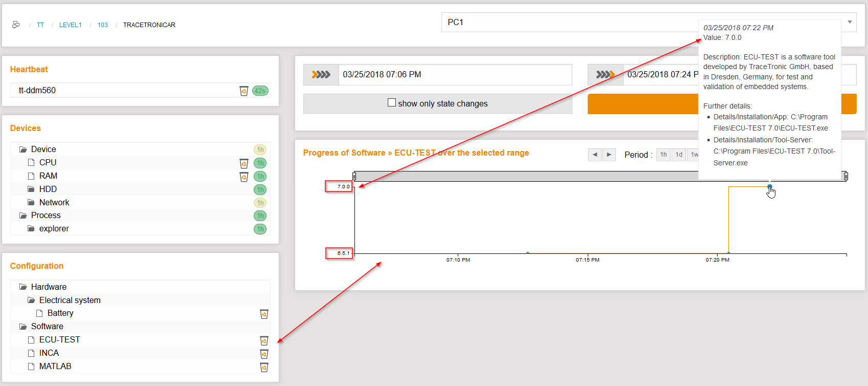The image size is (868, 386).
Task: Switch the period to 1d
Action: coord(679,155)
